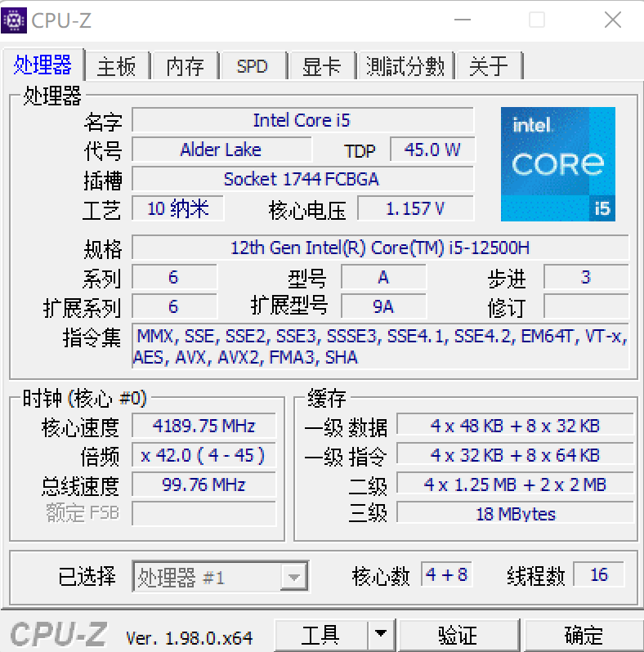The height and width of the screenshot is (652, 644).
Task: Click the 确定 button
Action: coord(584,635)
